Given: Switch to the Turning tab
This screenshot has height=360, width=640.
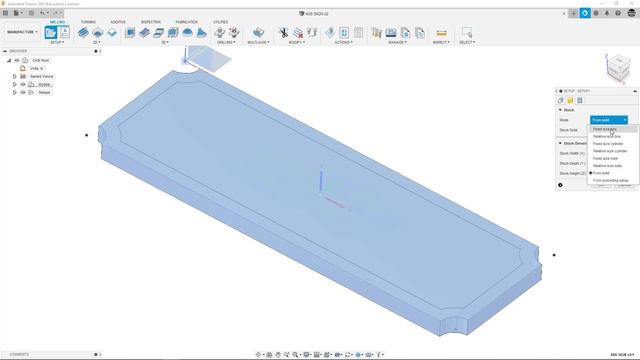Looking at the screenshot, I should point(88,22).
